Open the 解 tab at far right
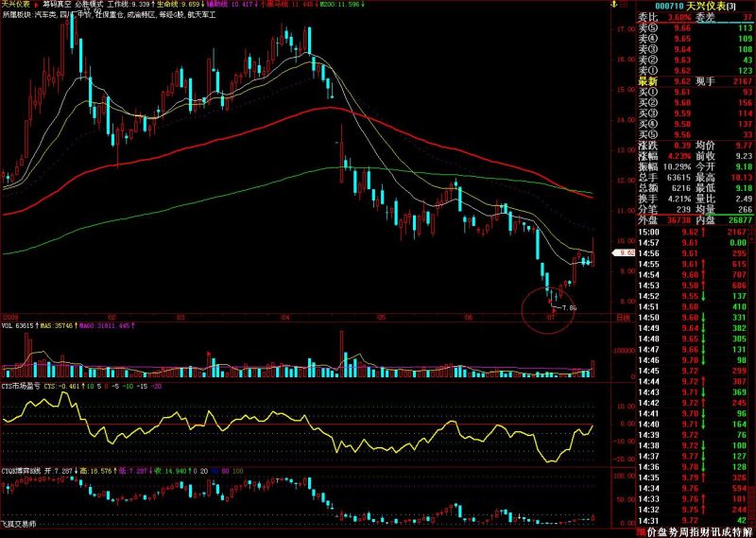756x538 pixels. [x=749, y=532]
